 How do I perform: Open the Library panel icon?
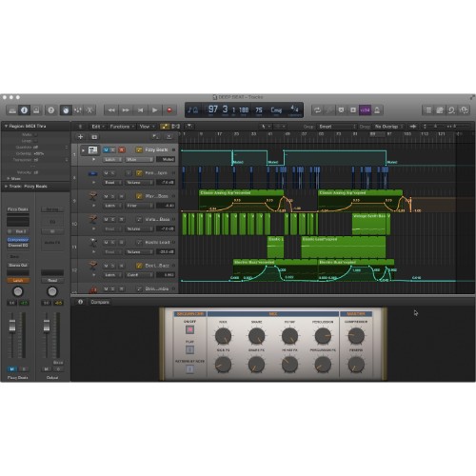point(12,110)
